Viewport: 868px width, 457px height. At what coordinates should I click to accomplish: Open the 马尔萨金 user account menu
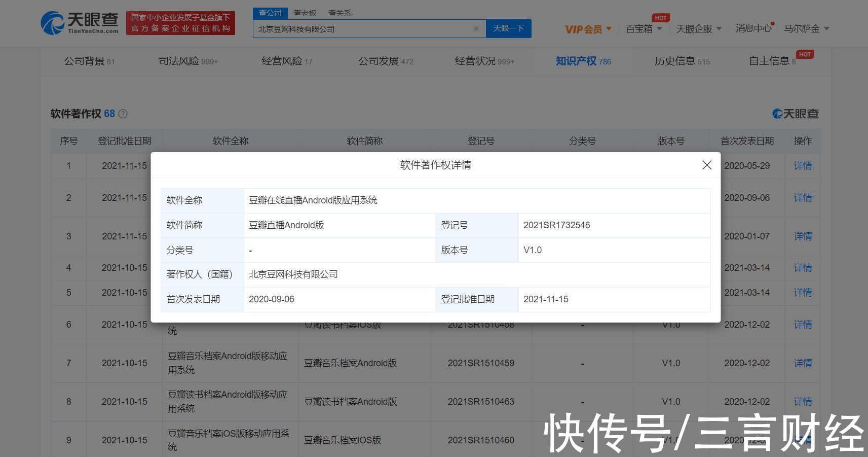tap(806, 29)
